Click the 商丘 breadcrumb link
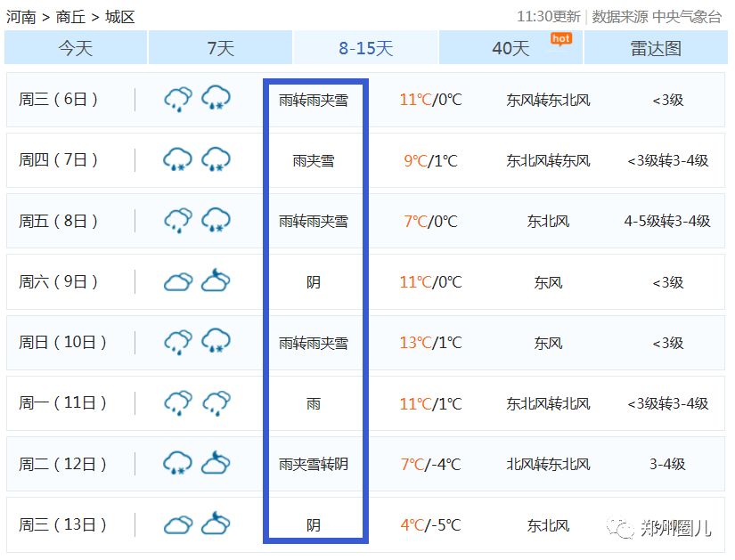This screenshot has width=735, height=560. (x=70, y=16)
